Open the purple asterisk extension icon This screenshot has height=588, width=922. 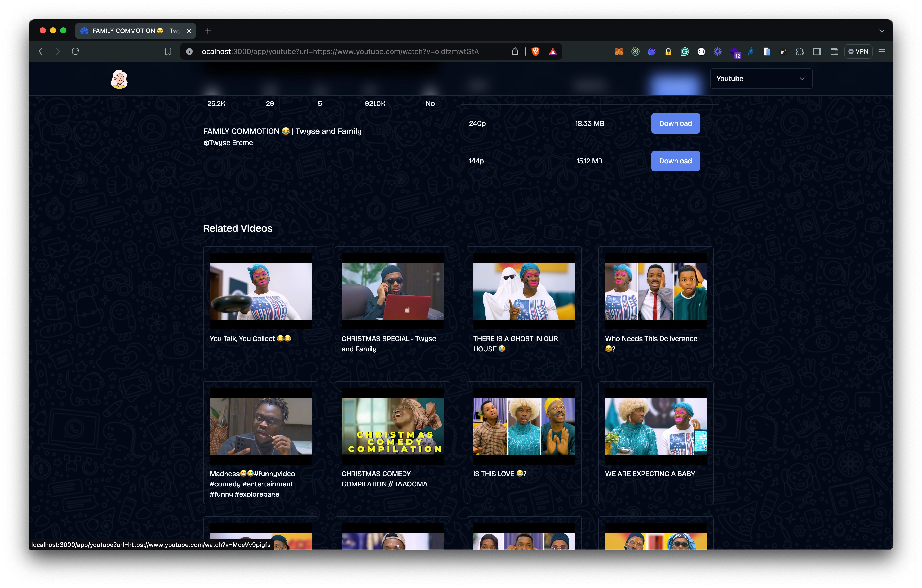pyautogui.click(x=717, y=52)
